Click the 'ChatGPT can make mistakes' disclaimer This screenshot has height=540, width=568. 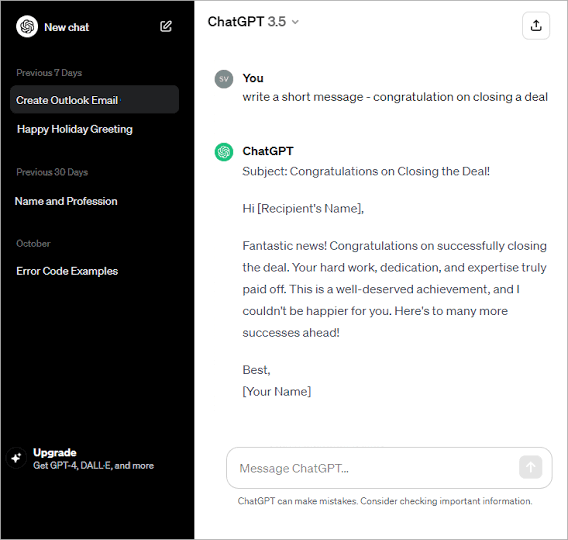(x=385, y=501)
